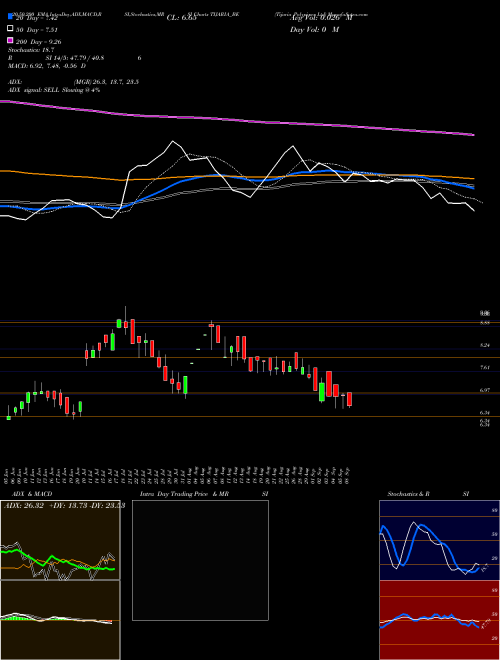Click the '(MGR) 26.3, 18.7, 23.3' ADX values

click(106, 82)
